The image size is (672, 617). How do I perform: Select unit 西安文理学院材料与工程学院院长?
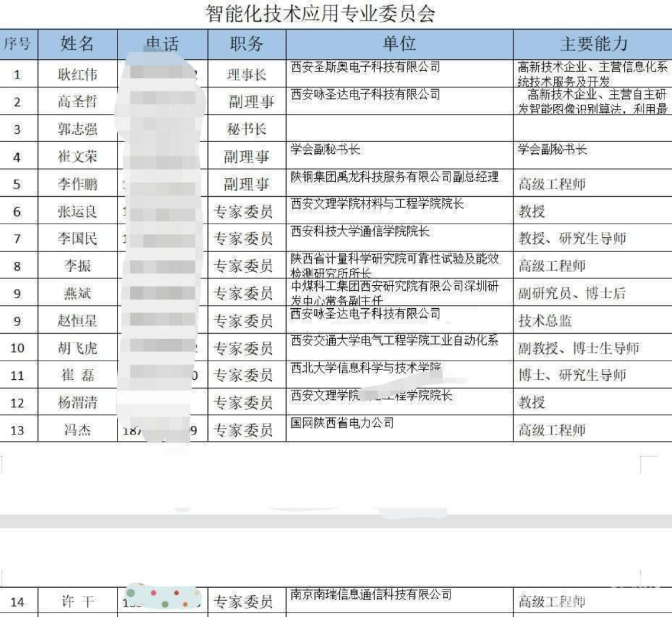tap(377, 204)
